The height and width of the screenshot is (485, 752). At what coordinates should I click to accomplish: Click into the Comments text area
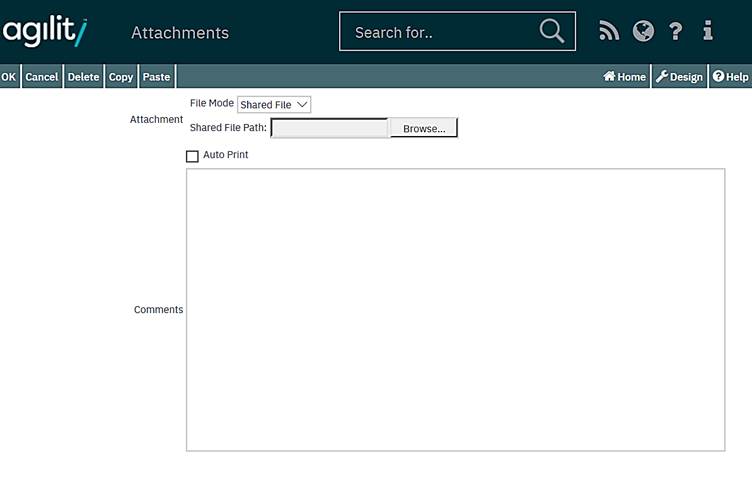[x=455, y=309]
